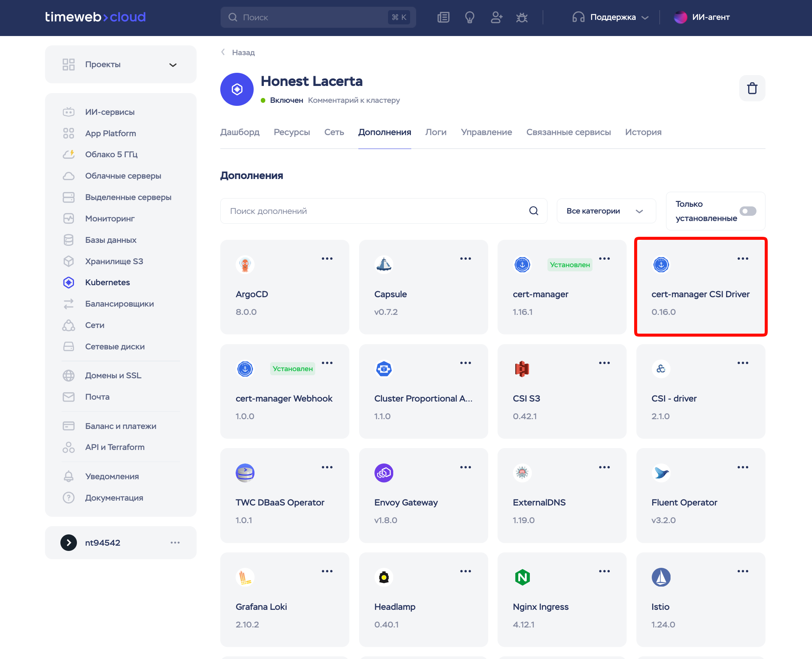Click the Cluster Proportional Autoscaler icon

coord(383,369)
